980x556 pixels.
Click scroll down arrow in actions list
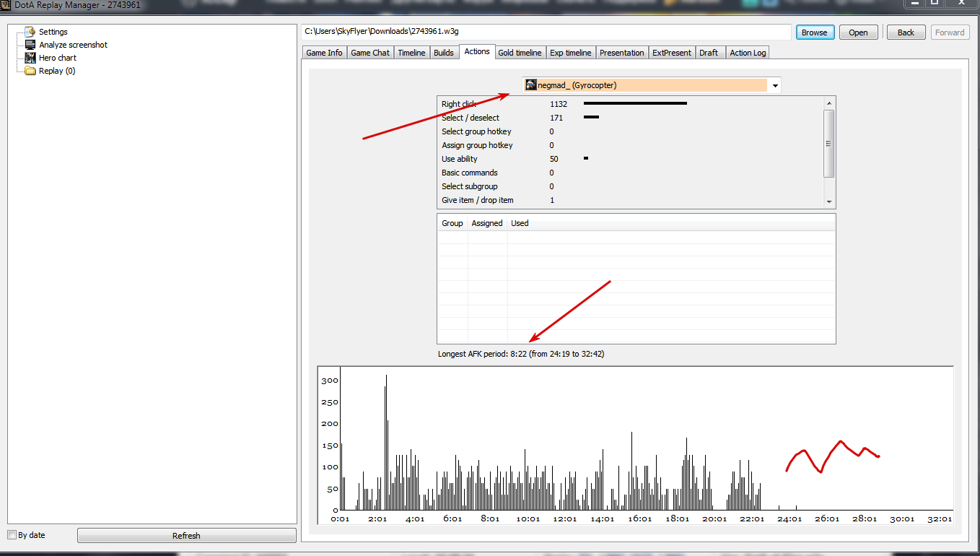[x=829, y=202]
